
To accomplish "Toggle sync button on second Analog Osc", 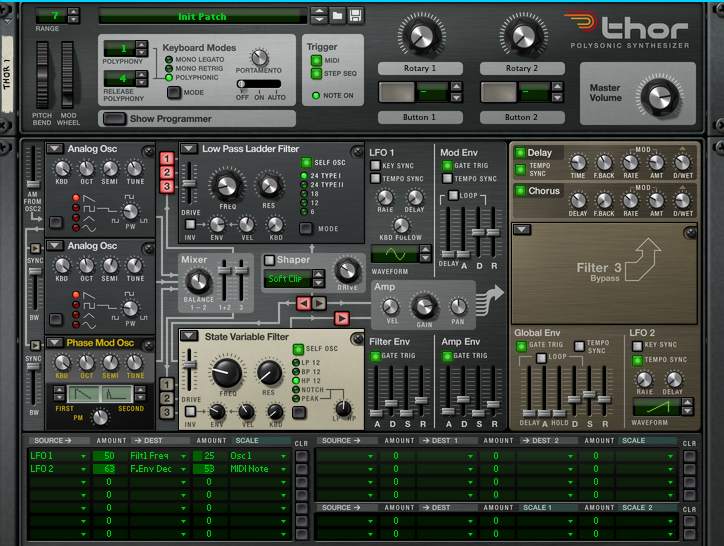I will [x=35, y=249].
